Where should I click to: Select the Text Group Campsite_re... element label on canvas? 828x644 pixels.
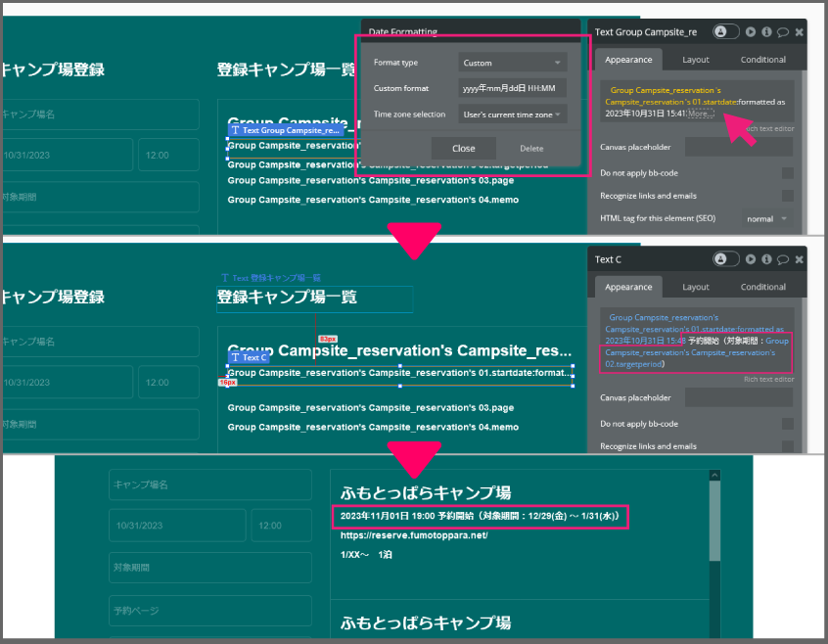tap(286, 130)
